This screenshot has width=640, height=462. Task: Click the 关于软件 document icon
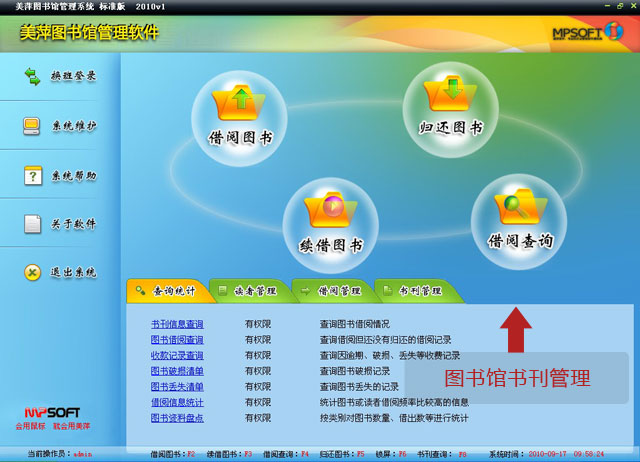pyautogui.click(x=33, y=224)
